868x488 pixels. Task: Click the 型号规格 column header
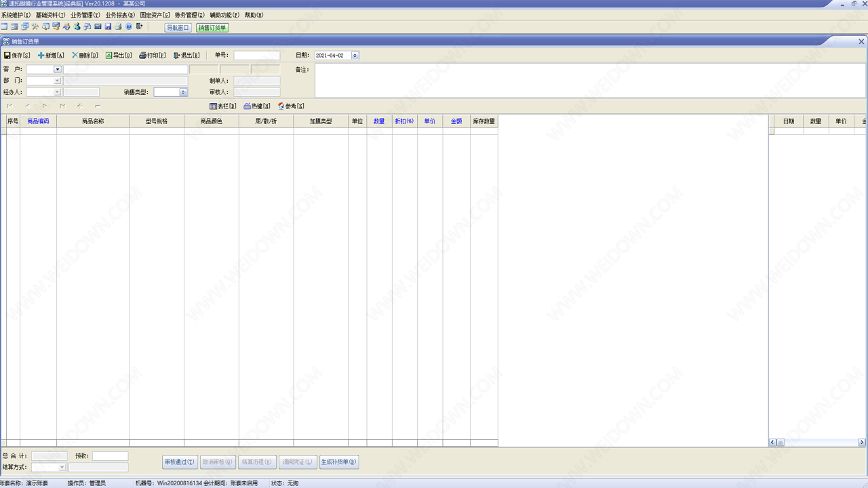157,121
